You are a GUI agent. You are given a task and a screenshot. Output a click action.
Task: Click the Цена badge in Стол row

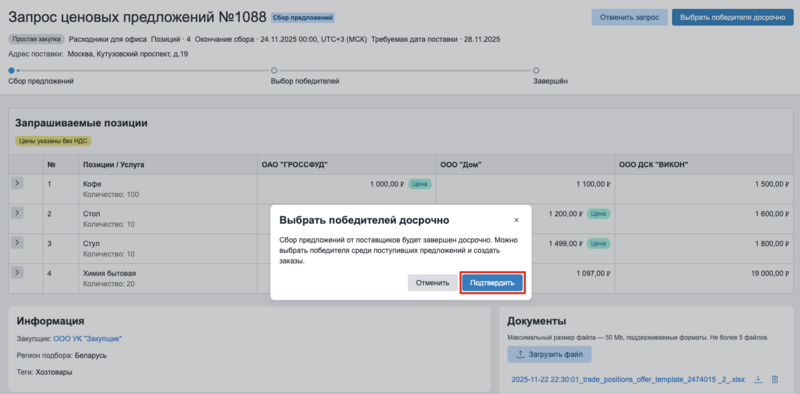pos(598,214)
